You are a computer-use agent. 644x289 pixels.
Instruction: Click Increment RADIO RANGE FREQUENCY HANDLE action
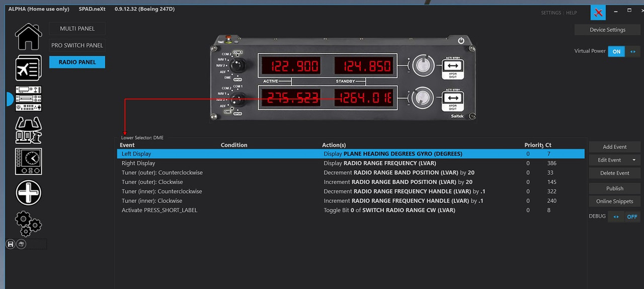pos(404,201)
